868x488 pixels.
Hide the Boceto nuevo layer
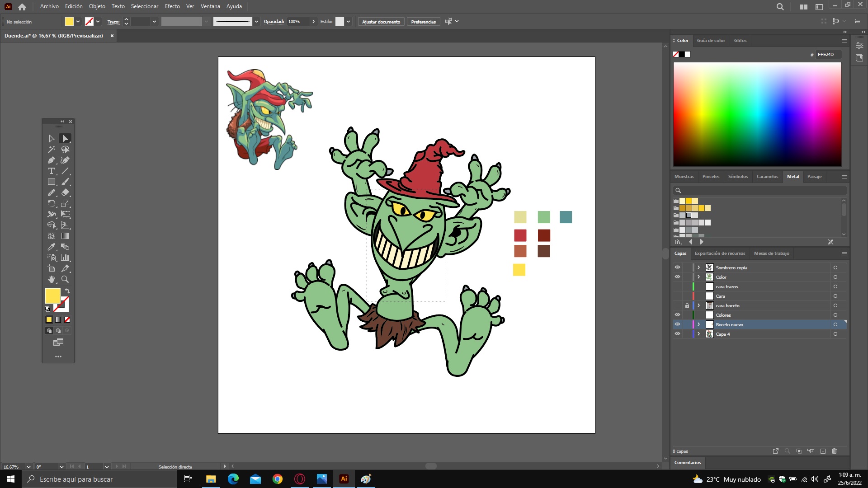677,324
